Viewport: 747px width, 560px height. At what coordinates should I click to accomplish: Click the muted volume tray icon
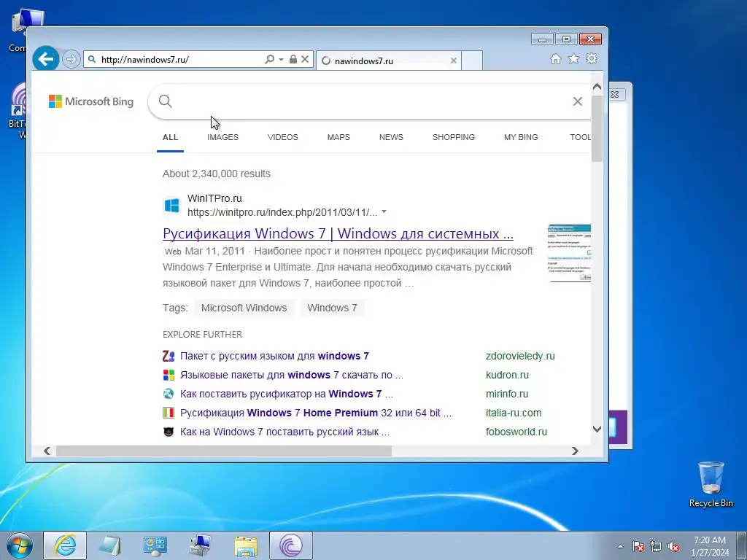click(x=673, y=546)
